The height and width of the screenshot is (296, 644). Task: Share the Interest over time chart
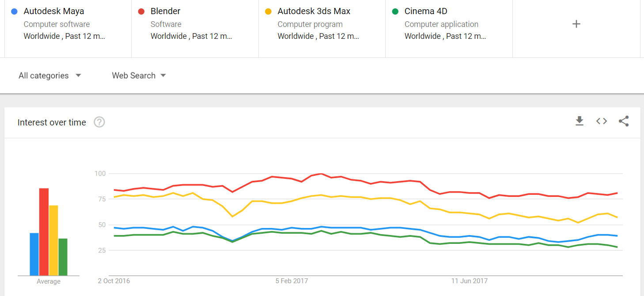point(624,121)
